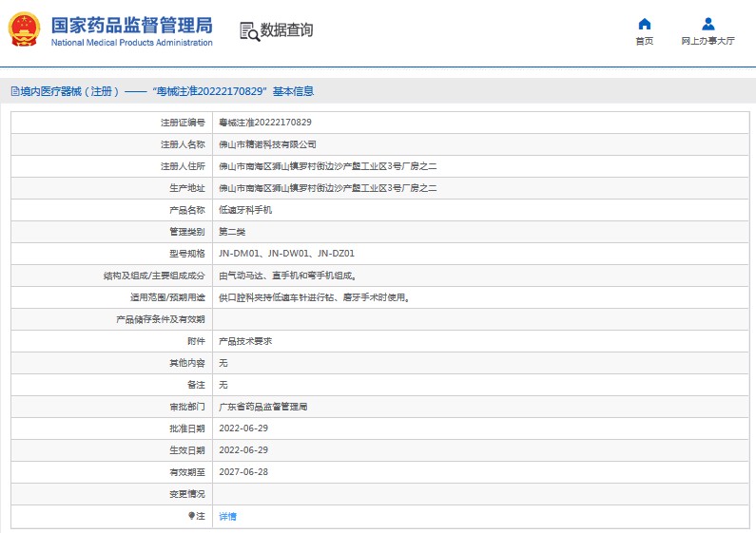
Task: Click the 结构及组成/主要组成成分 label
Action: coord(154,276)
